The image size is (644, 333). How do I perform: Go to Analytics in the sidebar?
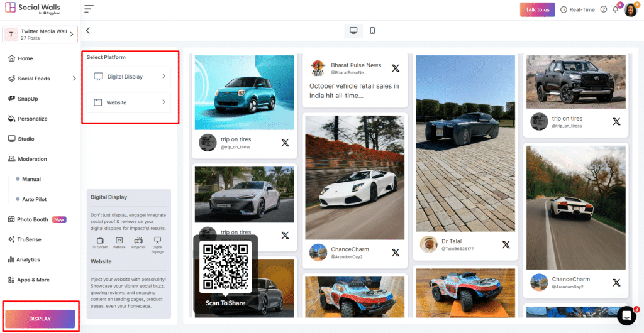pos(28,259)
